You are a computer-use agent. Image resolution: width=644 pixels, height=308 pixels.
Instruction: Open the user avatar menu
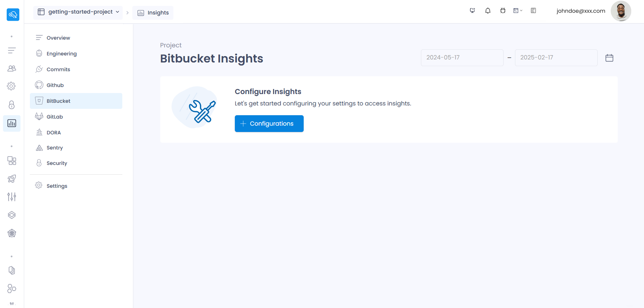tap(621, 11)
